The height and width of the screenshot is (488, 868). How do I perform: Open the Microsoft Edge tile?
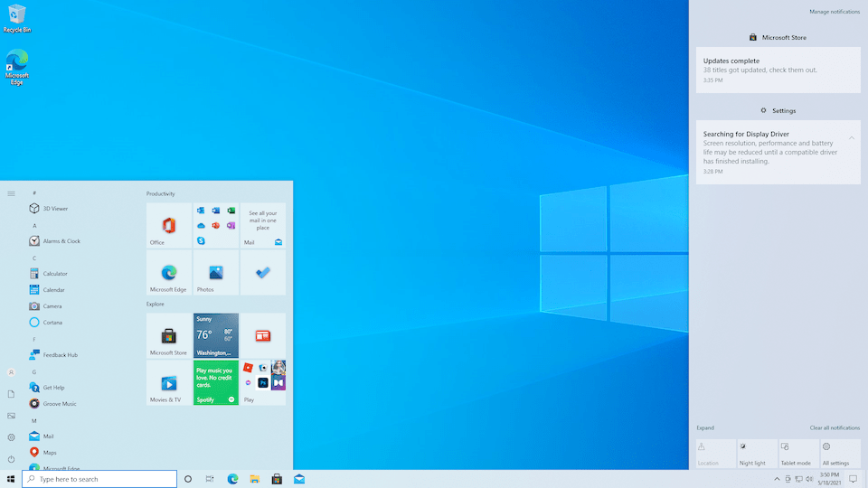(169, 272)
